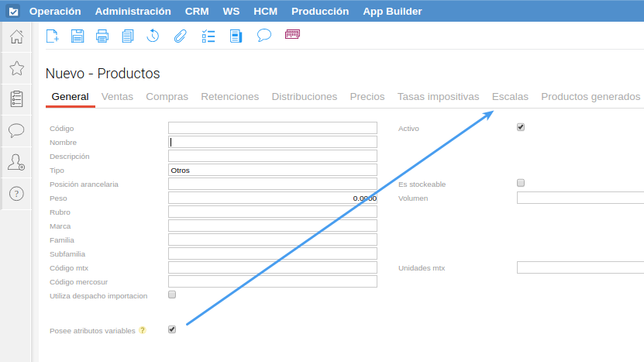Open the Producción menu

[320, 12]
